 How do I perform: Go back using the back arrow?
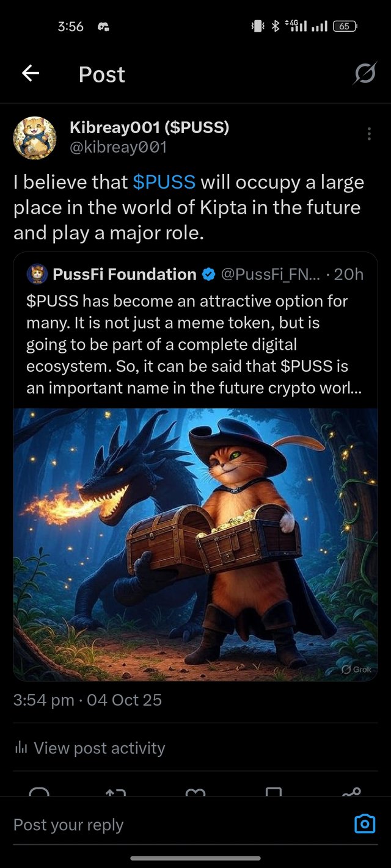[31, 74]
